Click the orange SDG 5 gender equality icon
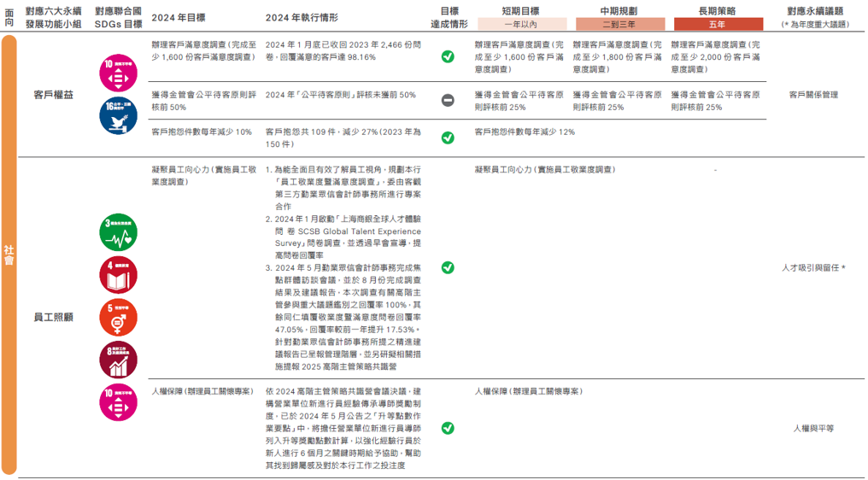The image size is (868, 480). 118,318
